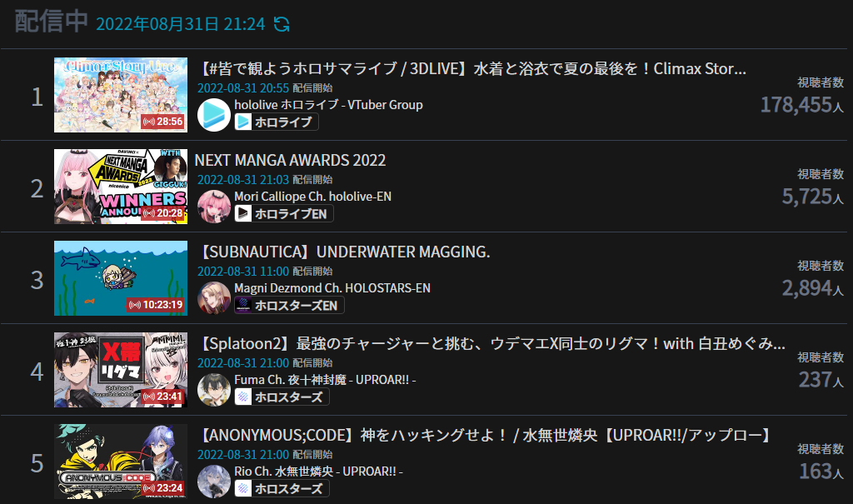Click the Magni Dezmond Ch. HOLOSTARS-EN name
This screenshot has width=853, height=504.
click(x=332, y=288)
